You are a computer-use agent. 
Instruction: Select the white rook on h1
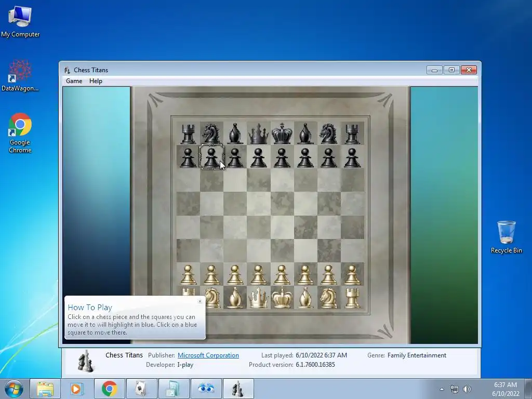coord(352,298)
